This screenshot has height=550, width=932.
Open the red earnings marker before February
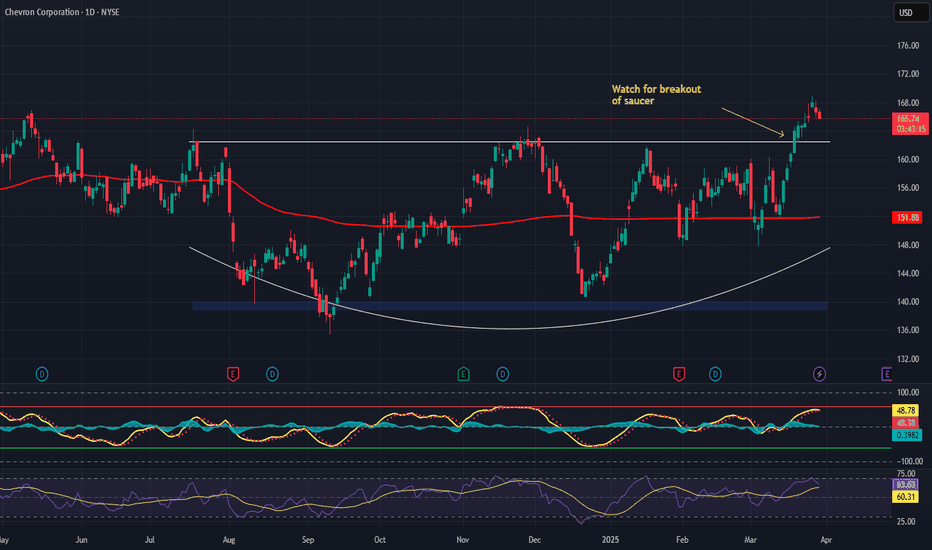[679, 374]
